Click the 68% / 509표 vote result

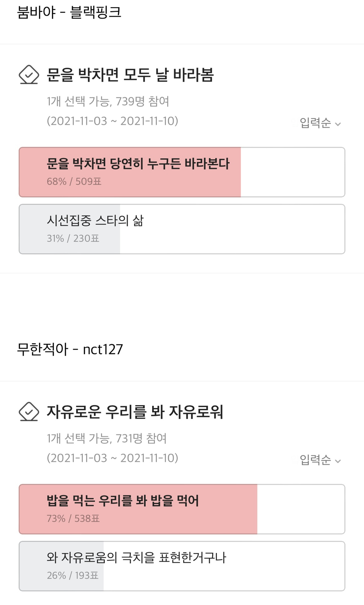74,181
